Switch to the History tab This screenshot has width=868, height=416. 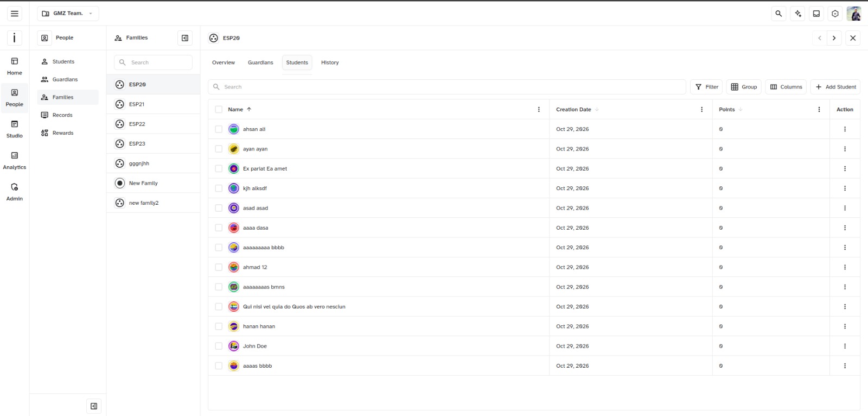[330, 62]
